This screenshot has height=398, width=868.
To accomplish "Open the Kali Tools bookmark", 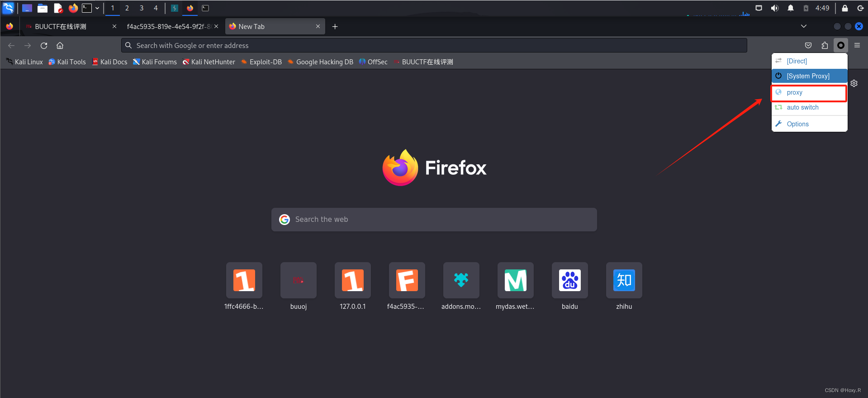I will pyautogui.click(x=67, y=62).
